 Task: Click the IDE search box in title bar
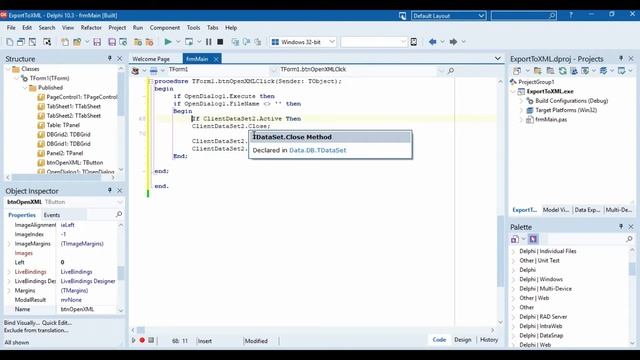pos(523,16)
